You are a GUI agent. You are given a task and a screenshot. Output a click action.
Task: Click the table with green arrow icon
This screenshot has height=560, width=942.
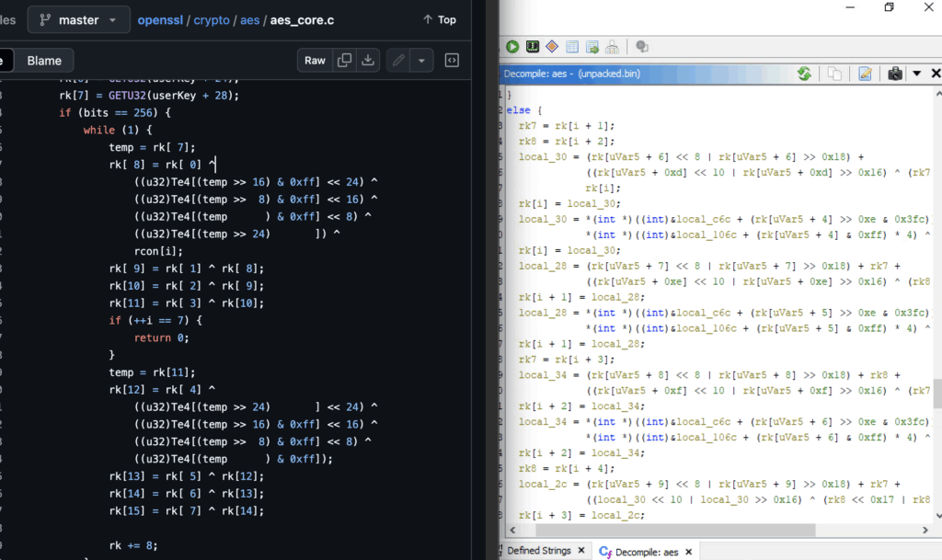pos(592,46)
